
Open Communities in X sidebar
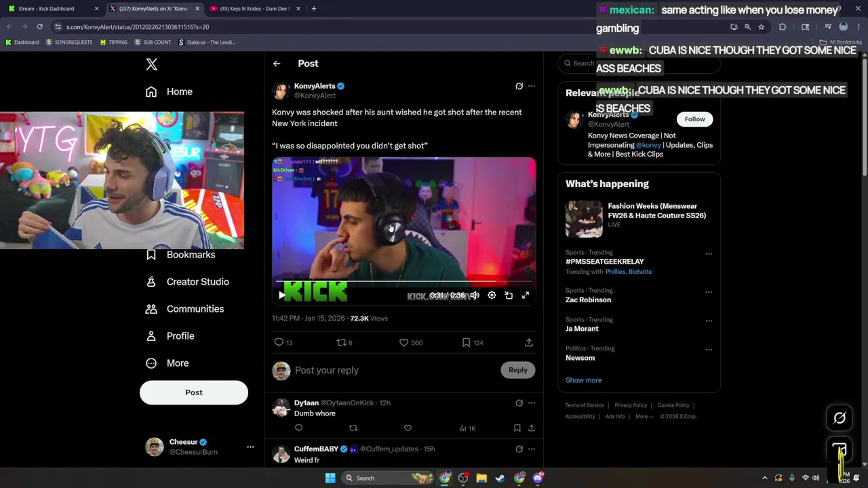point(184,309)
